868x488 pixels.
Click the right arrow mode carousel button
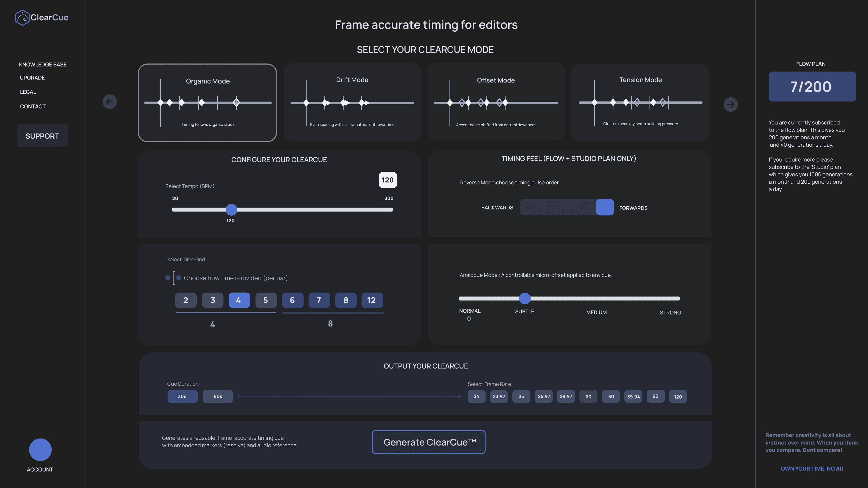(731, 104)
